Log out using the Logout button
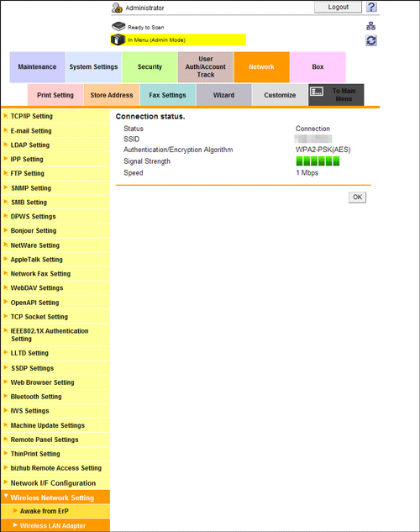The width and height of the screenshot is (420, 532). pyautogui.click(x=338, y=7)
